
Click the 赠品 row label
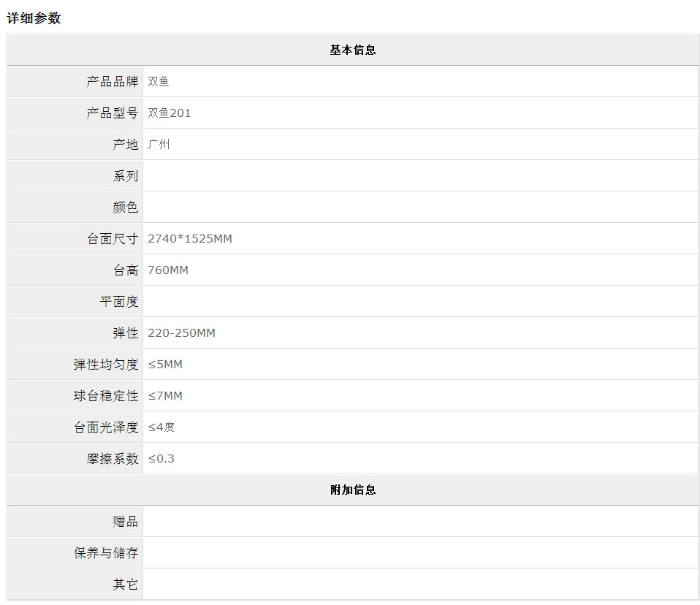pyautogui.click(x=126, y=521)
